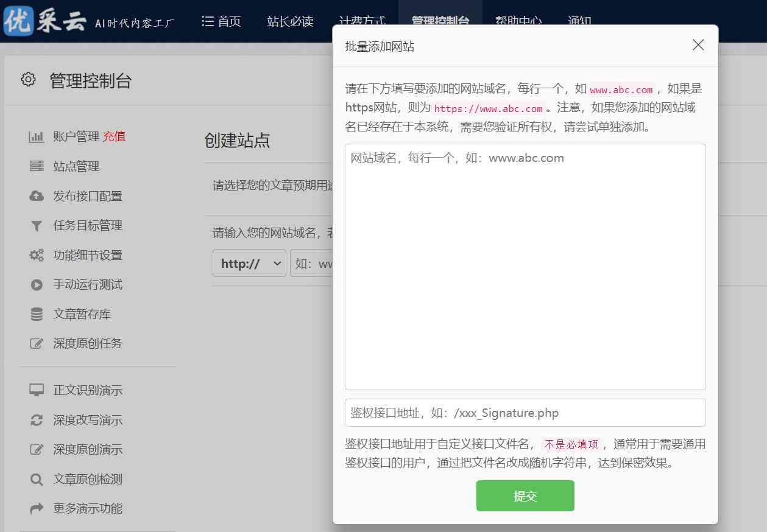The width and height of the screenshot is (767, 532).
Task: Click the filter icon for 任务目标管理
Action: point(37,226)
